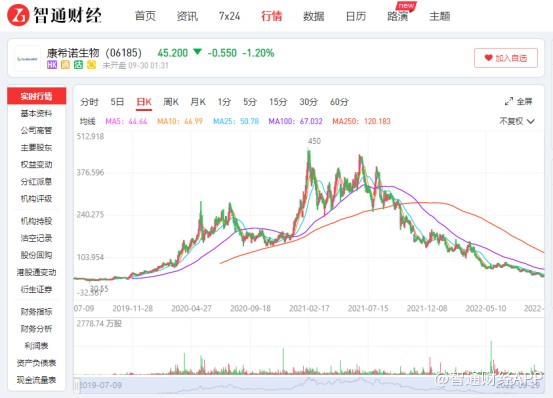
Task: Select the 月K chart tab
Action: point(198,102)
